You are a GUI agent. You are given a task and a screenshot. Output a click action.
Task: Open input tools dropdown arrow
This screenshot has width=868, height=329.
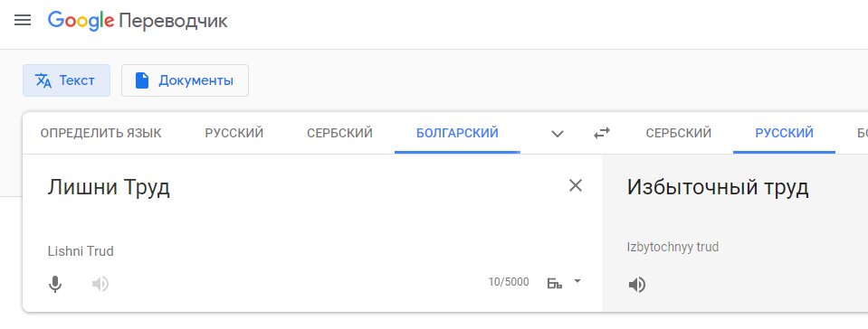[x=577, y=281]
